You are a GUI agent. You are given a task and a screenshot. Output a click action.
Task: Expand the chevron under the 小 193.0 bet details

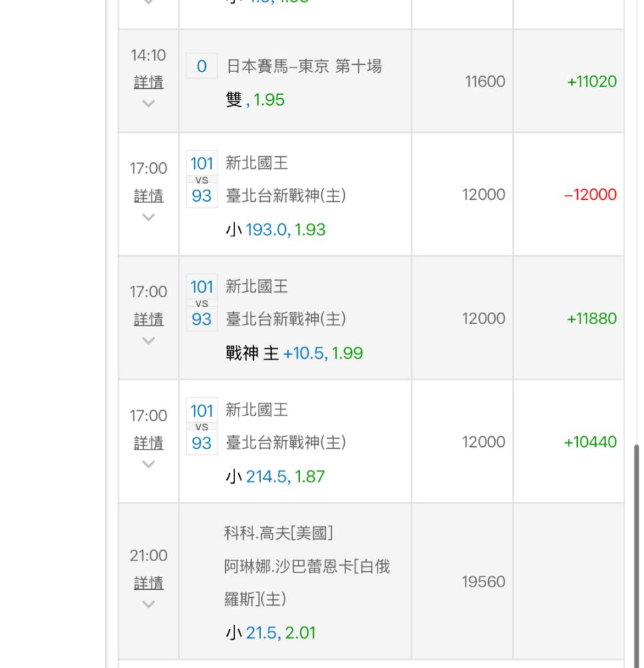[148, 217]
